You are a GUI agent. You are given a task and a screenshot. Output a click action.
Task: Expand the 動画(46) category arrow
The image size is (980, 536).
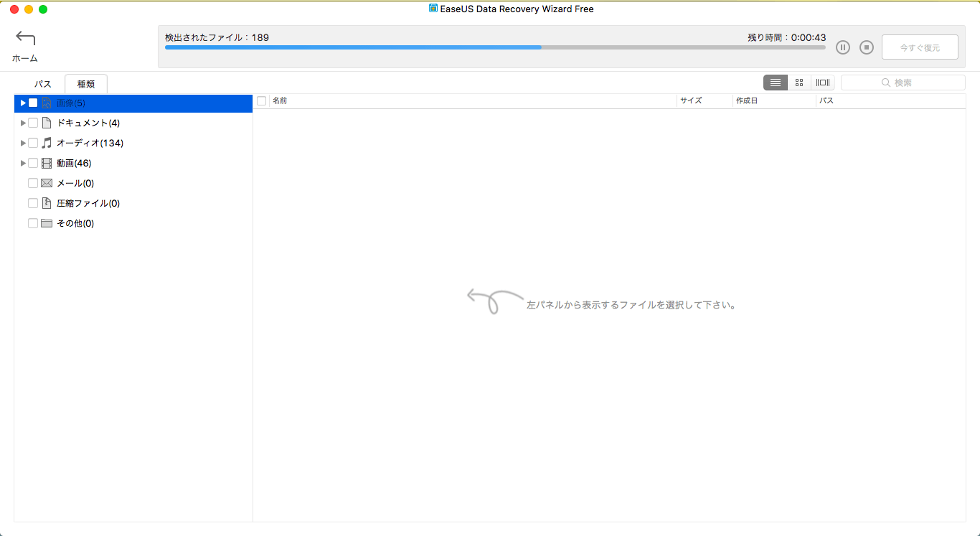[x=23, y=163]
